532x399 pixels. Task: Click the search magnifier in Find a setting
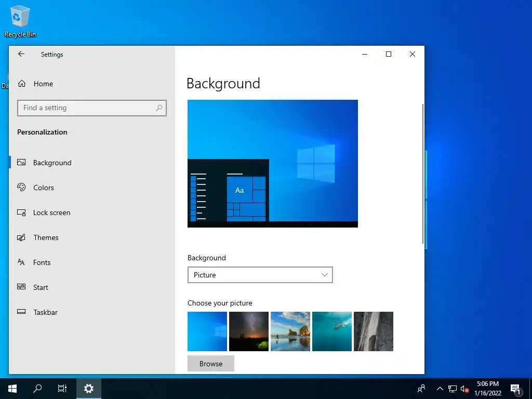pyautogui.click(x=159, y=108)
